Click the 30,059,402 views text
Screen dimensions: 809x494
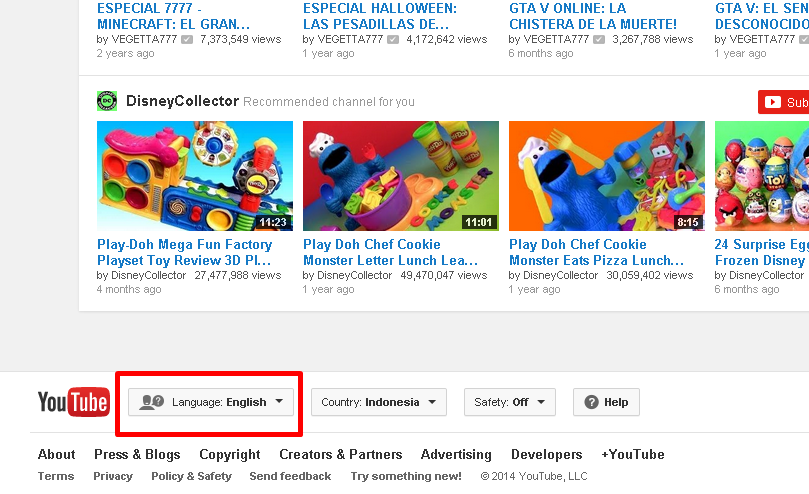coord(650,276)
